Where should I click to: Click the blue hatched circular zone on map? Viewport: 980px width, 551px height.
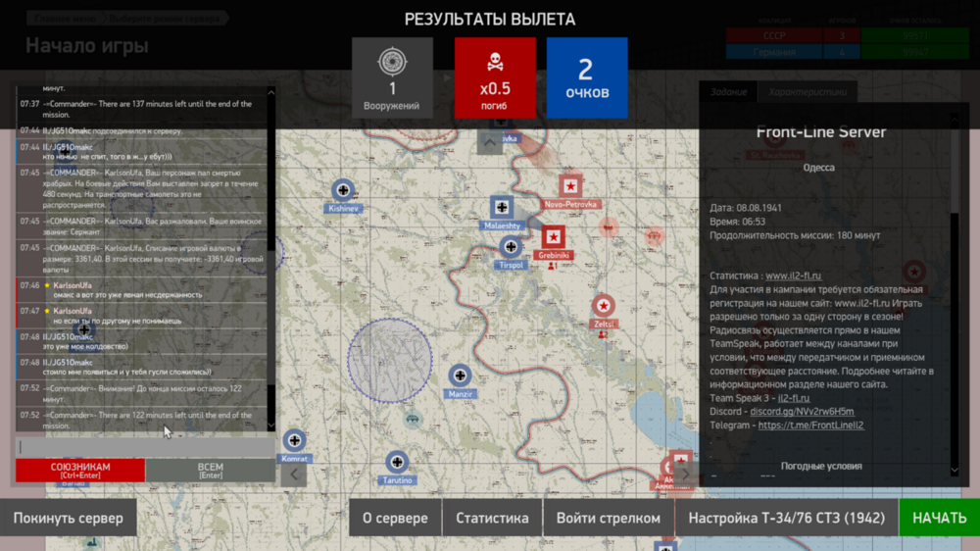tap(389, 361)
